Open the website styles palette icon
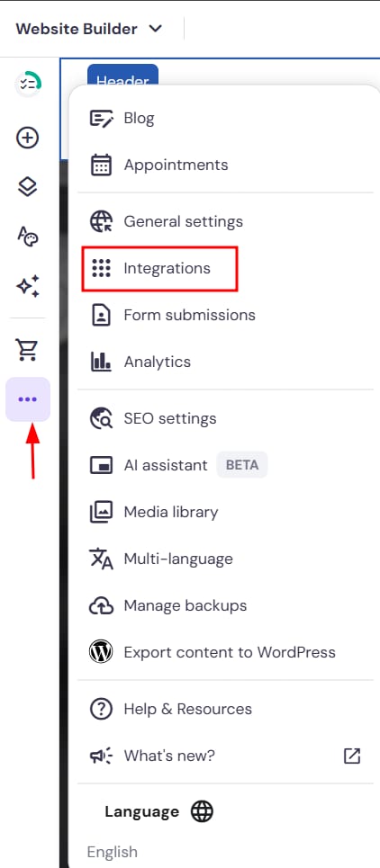The image size is (380, 868). click(28, 237)
